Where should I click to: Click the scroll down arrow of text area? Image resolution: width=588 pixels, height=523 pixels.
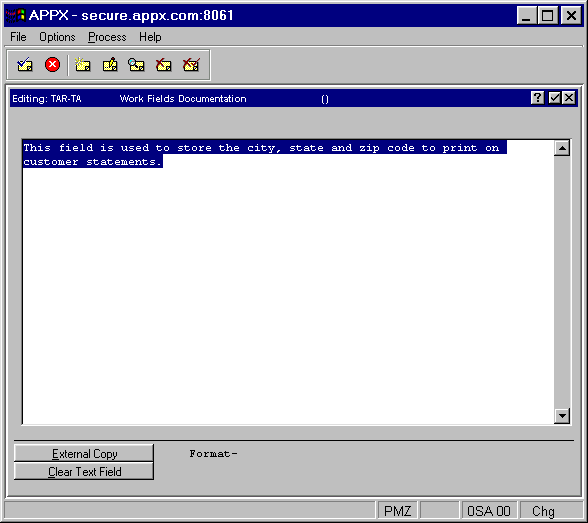click(x=562, y=416)
